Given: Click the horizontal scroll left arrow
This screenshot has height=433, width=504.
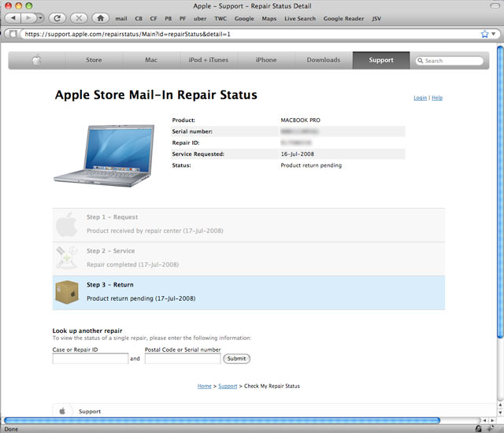Looking at the screenshot, I should coord(485,420).
